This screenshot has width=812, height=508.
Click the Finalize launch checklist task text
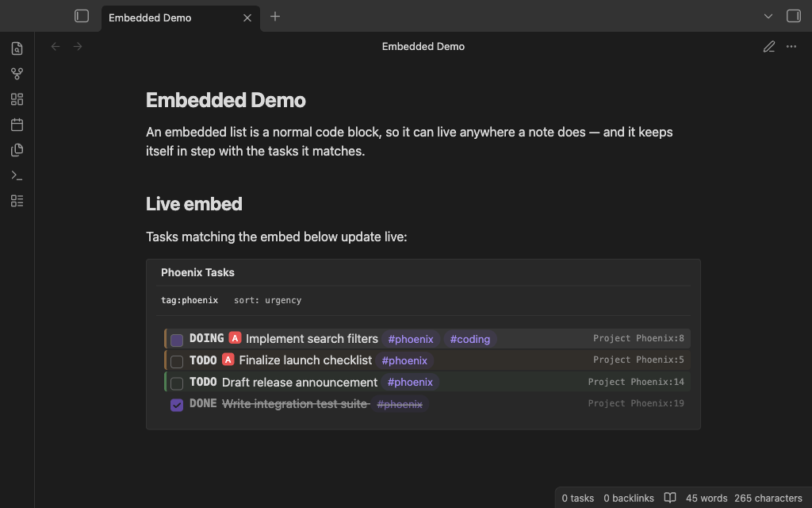(305, 360)
